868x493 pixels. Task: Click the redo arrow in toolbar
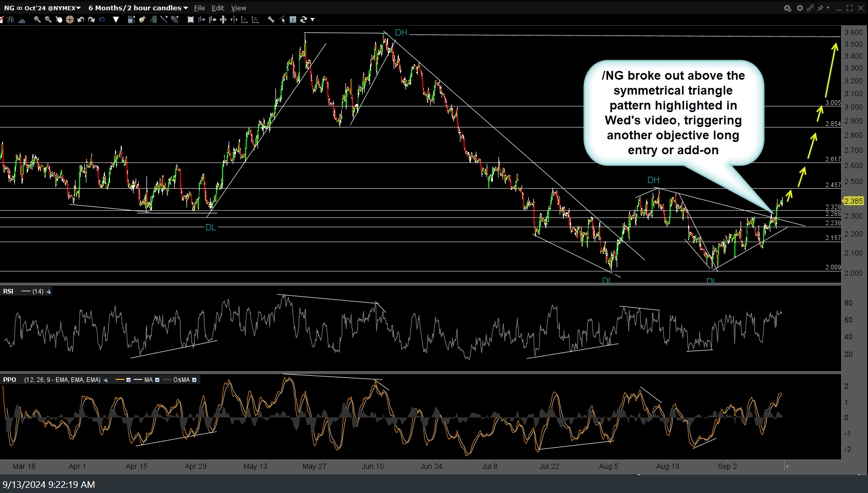[x=91, y=20]
